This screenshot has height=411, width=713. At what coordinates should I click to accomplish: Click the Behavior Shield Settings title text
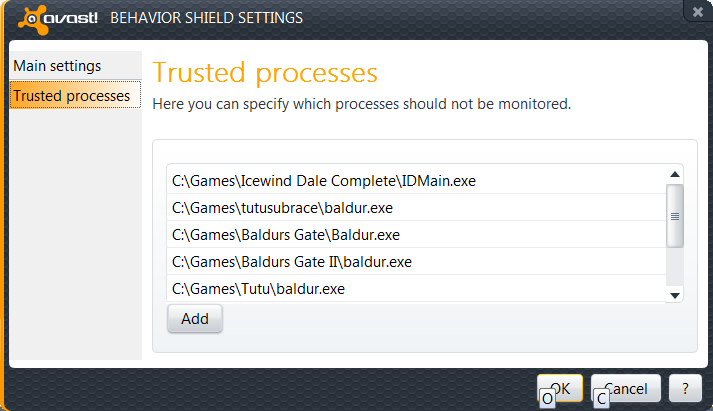[x=205, y=18]
